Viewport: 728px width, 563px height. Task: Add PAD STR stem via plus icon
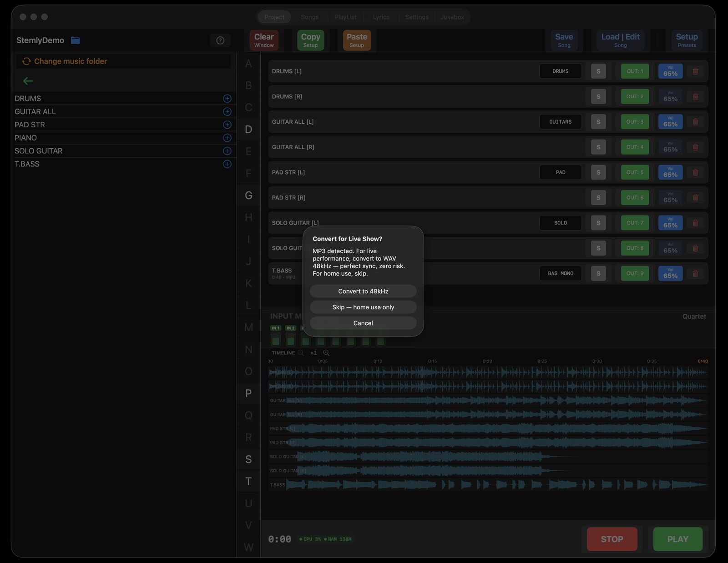(x=227, y=125)
